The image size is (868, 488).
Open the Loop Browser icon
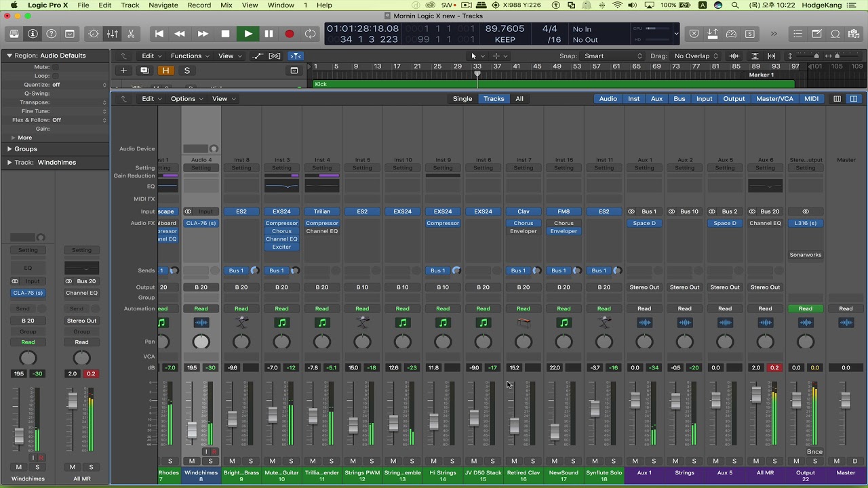pos(835,34)
